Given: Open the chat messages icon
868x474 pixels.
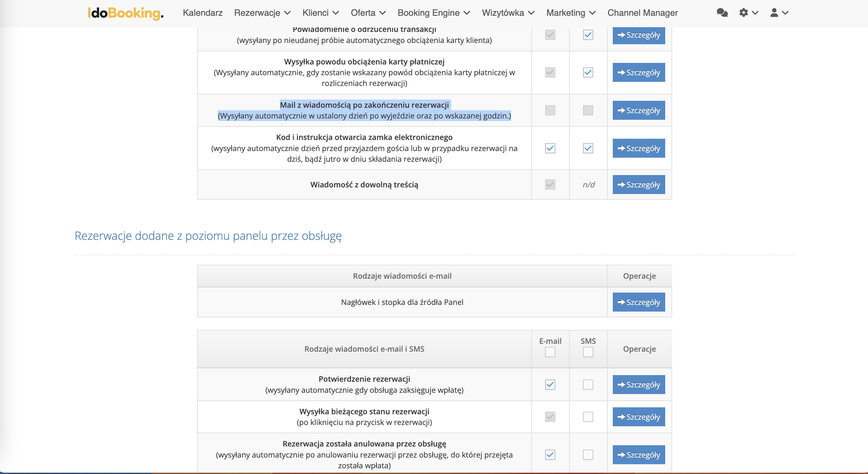Looking at the screenshot, I should (x=722, y=13).
